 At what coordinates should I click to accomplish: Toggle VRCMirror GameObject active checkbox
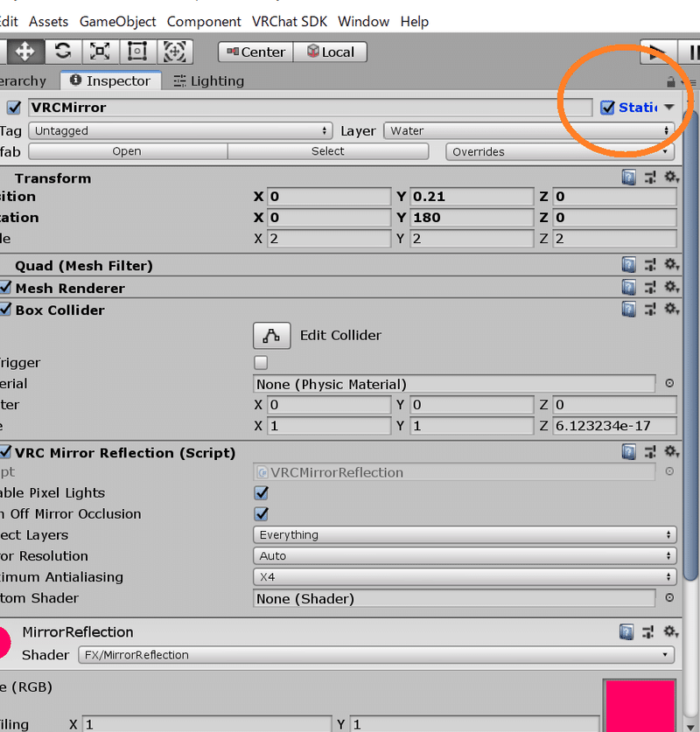14,108
